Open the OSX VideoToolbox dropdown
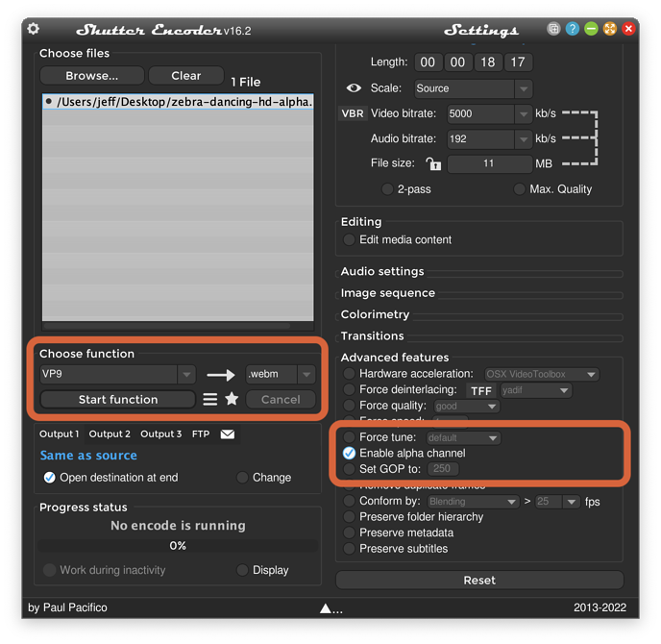661x644 pixels. [541, 374]
